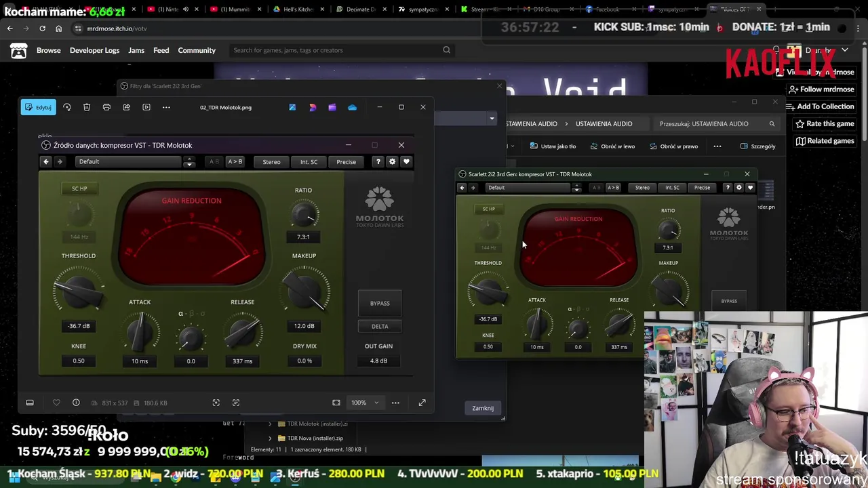868x488 pixels.
Task: Open the Default preset dropdown in left Molotok
Action: pos(129,161)
